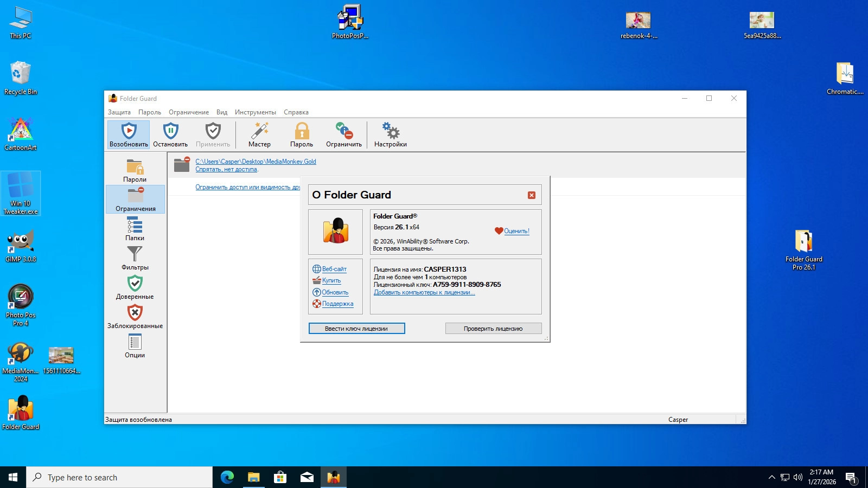
Task: Follow the Оценить! rating link
Action: coord(516,231)
